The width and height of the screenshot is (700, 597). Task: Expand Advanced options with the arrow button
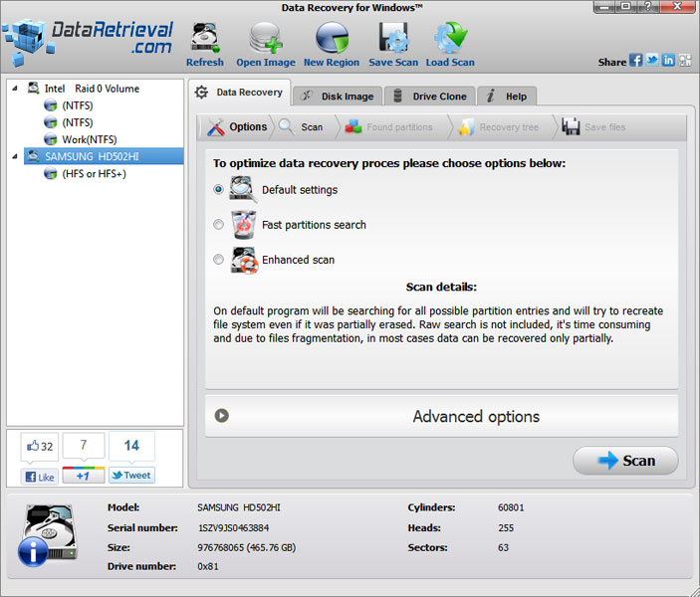(x=222, y=415)
